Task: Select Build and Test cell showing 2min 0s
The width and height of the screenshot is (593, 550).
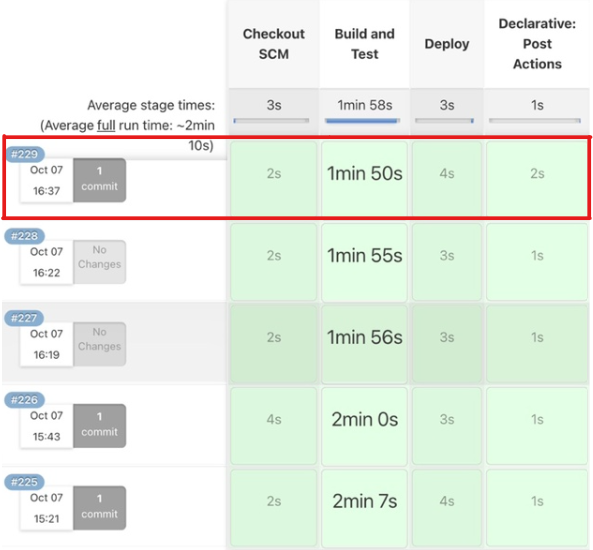Action: coord(365,426)
